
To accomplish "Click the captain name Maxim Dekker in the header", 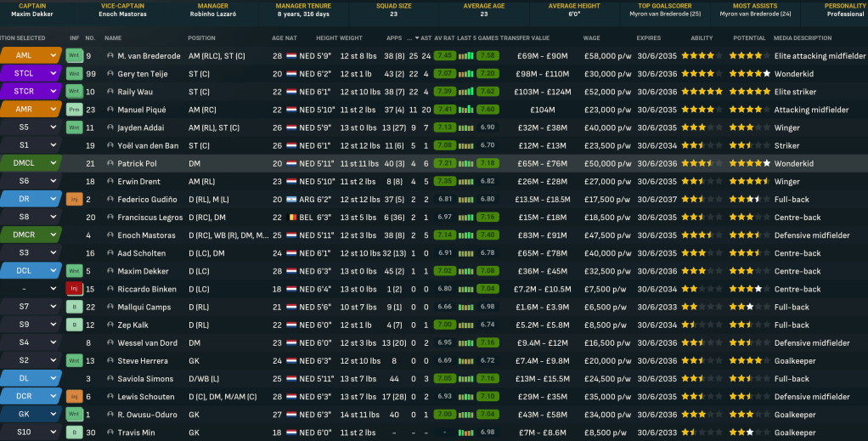I will point(32,14).
